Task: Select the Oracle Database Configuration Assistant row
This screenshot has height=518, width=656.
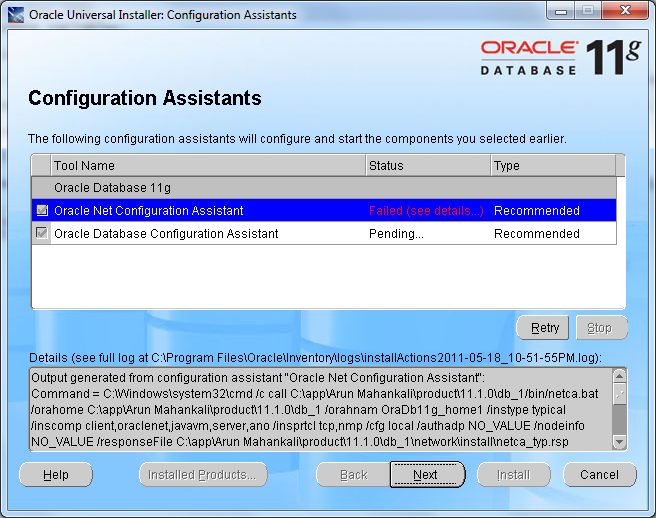Action: pos(324,233)
